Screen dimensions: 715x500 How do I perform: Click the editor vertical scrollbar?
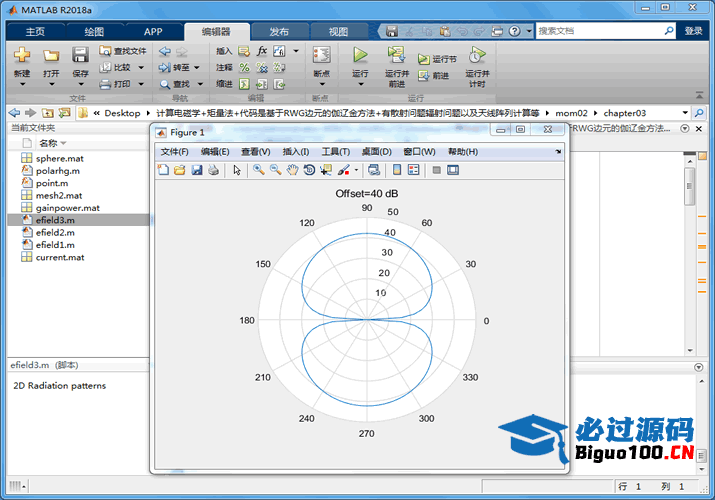tap(689, 255)
